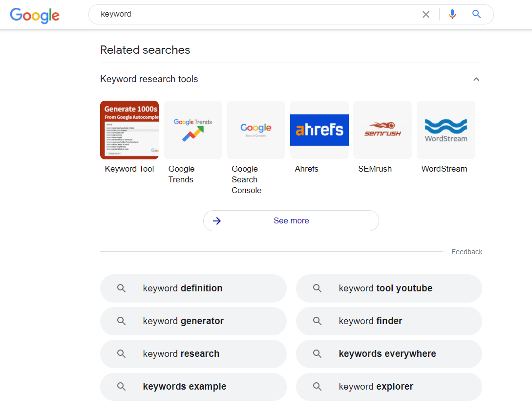532x417 pixels.
Task: Search for 'keyword explorer' suggestion
Action: point(389,387)
